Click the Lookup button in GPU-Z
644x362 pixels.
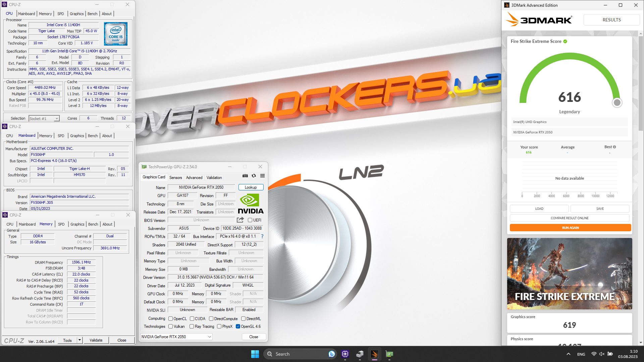pyautogui.click(x=251, y=187)
